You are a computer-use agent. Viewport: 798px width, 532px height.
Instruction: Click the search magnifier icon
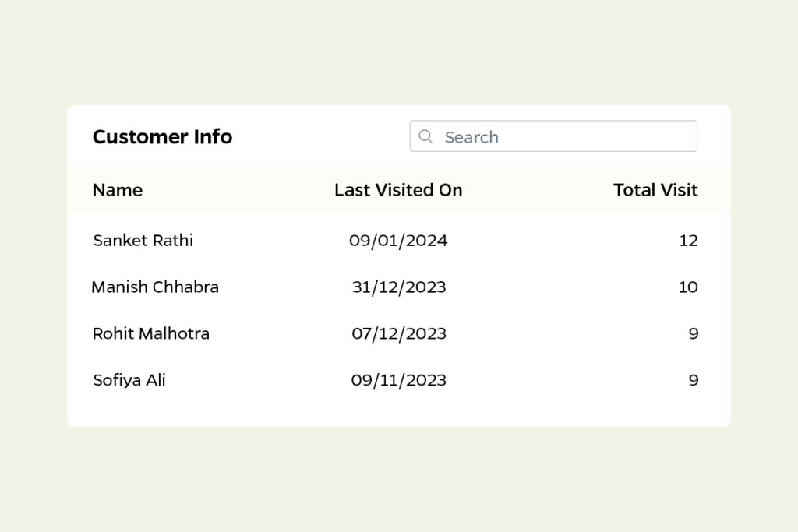point(425,136)
